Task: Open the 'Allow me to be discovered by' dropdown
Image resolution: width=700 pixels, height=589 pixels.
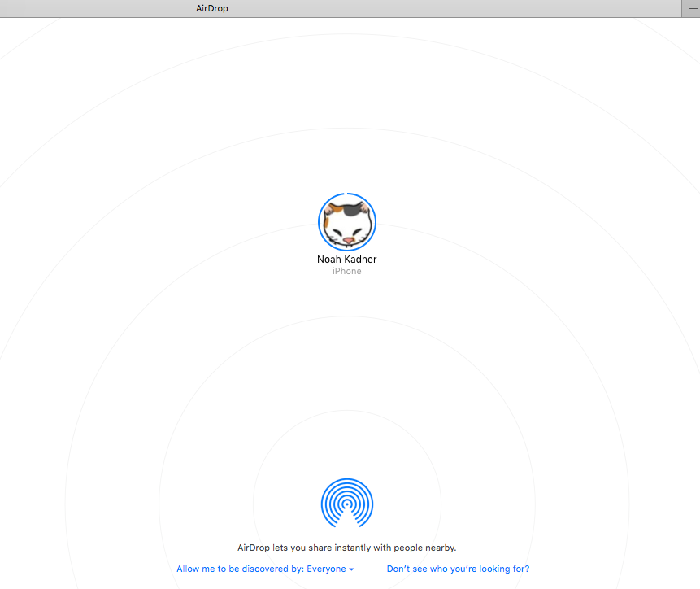Action: pyautogui.click(x=265, y=569)
